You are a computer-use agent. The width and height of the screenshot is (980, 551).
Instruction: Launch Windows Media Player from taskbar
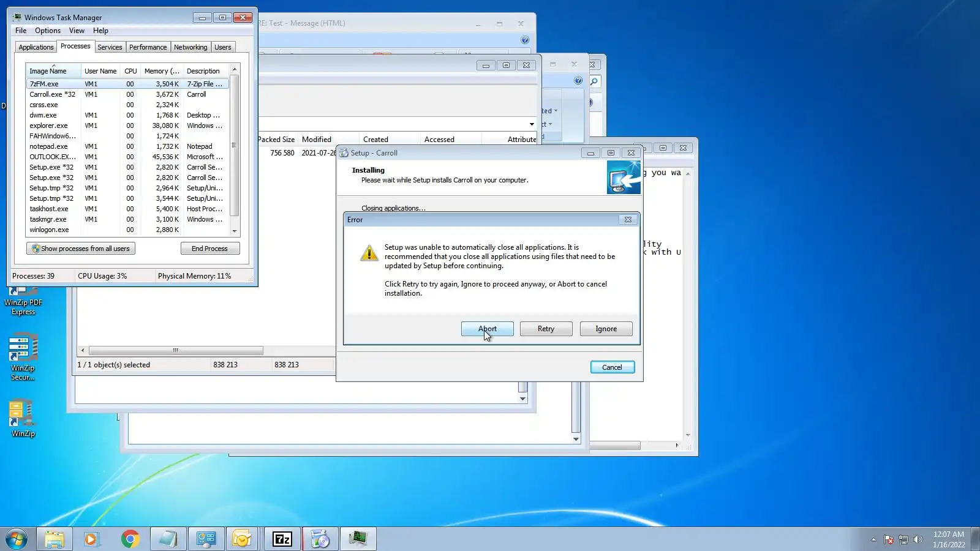coord(92,539)
